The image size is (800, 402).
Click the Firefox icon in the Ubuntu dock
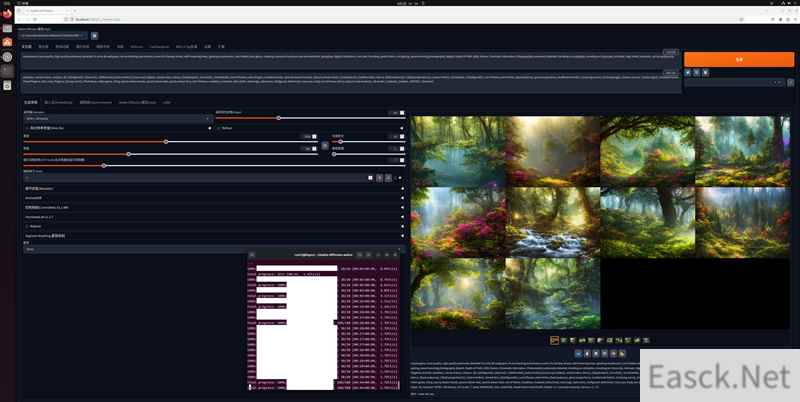coord(7,13)
